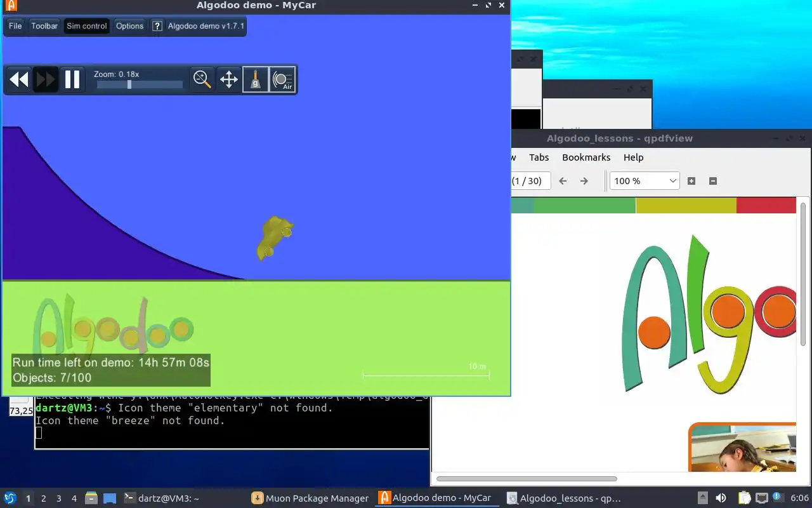Click the horizontal scrollbar in qpdfview
812x508 pixels.
(x=527, y=479)
